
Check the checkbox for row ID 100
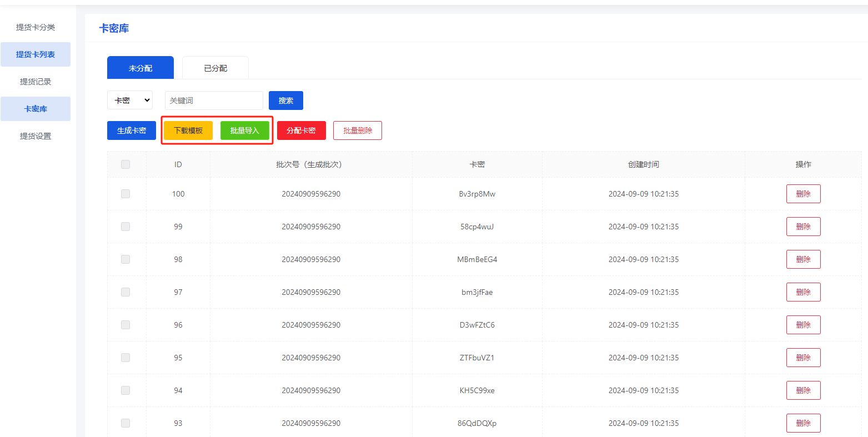pos(126,194)
